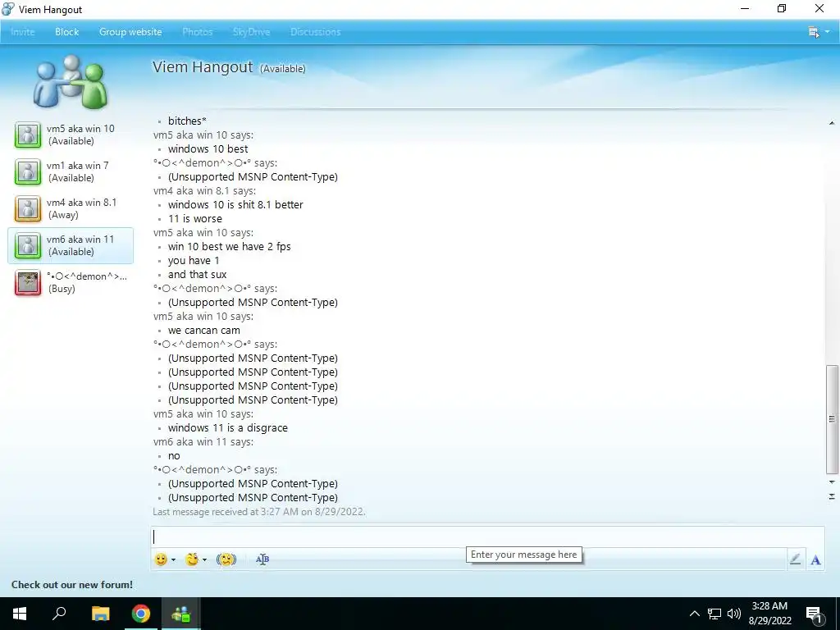The image size is (840, 630).
Task: Click message '11 is worse'
Action: (195, 218)
